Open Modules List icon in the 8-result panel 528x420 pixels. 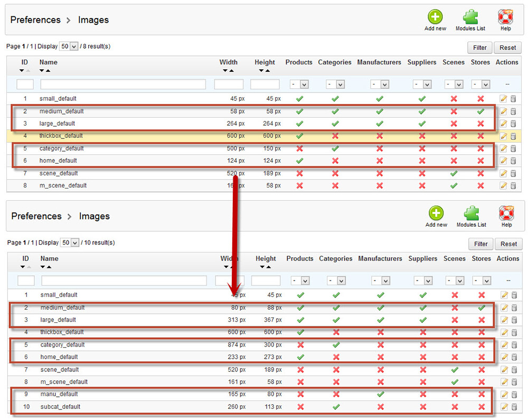[470, 16]
